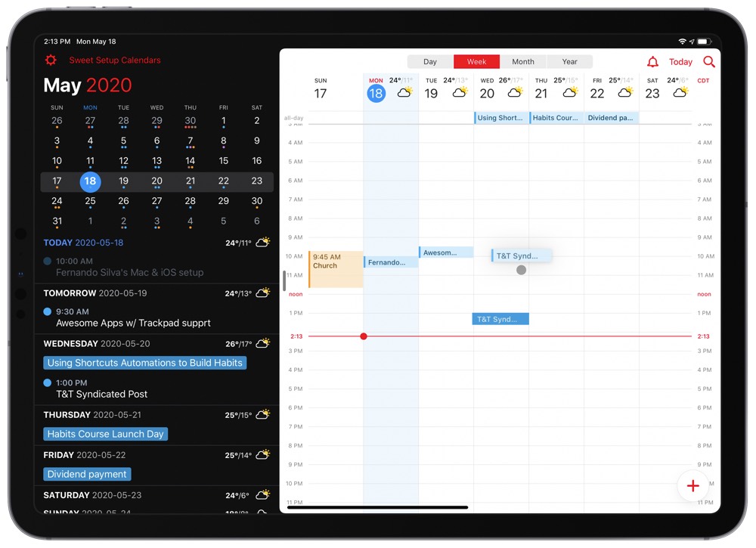The width and height of the screenshot is (756, 548).
Task: Add new event with plus button
Action: click(692, 486)
